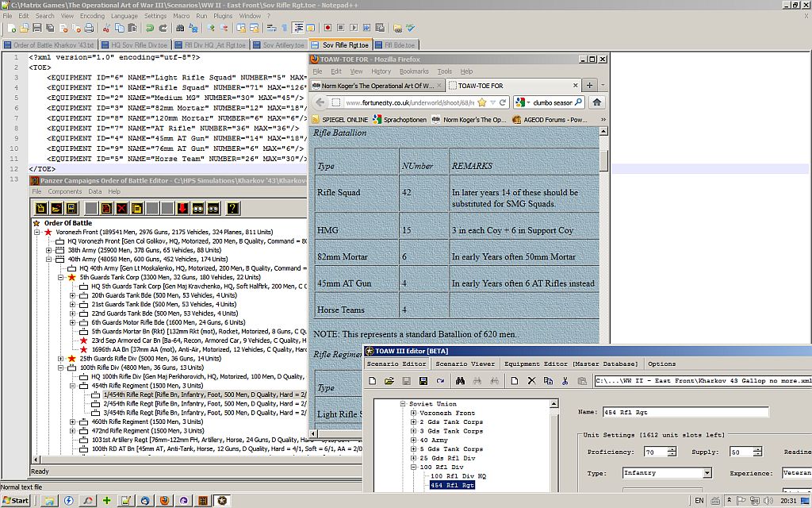Switch to Norm Koger's Firefox tab
Image resolution: width=812 pixels, height=508 pixels.
pyautogui.click(x=377, y=86)
